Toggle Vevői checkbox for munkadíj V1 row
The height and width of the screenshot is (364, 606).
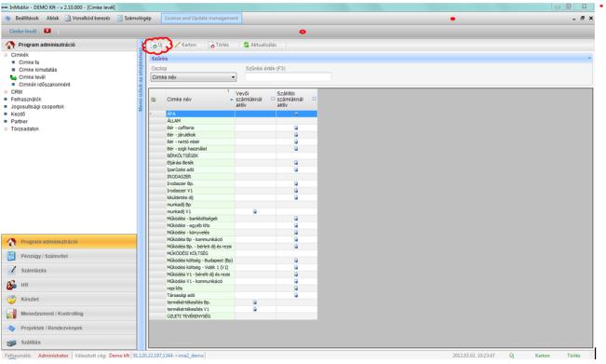255,211
